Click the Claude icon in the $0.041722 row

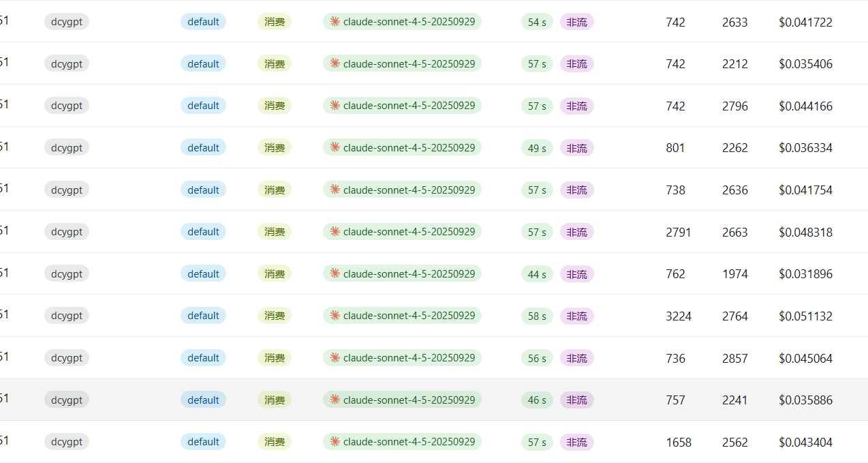(x=335, y=21)
